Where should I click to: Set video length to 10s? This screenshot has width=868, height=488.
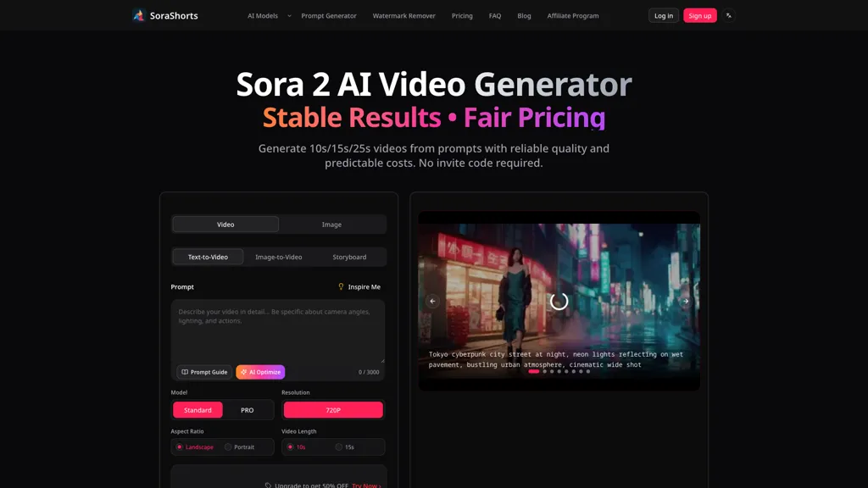[296, 447]
